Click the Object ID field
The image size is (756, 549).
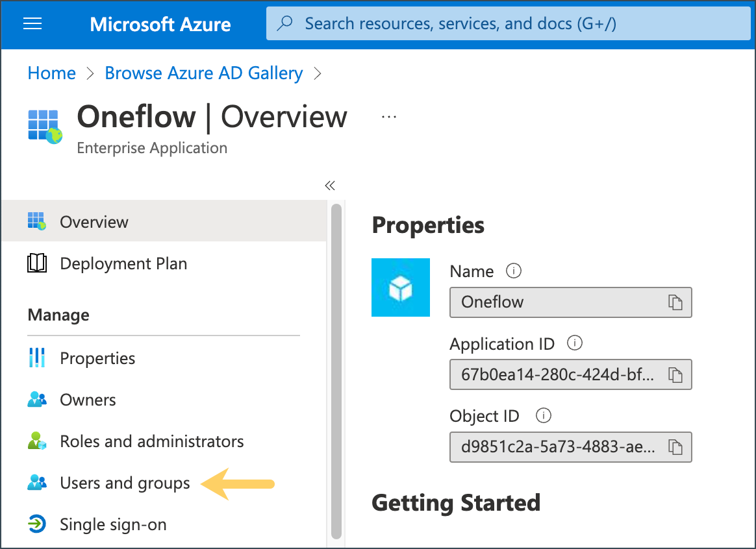[570, 447]
